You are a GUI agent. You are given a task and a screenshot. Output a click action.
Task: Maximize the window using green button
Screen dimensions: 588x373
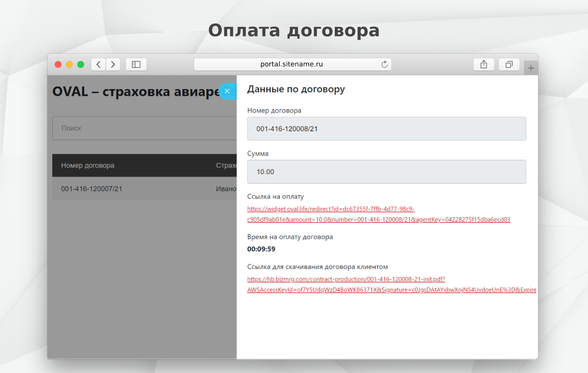pos(81,65)
